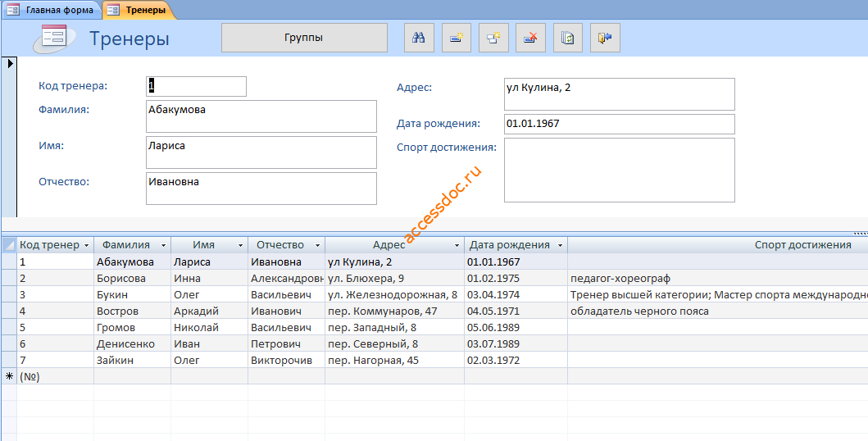
Task: Click the 05.06.1989 birth date cell
Action: (516, 328)
